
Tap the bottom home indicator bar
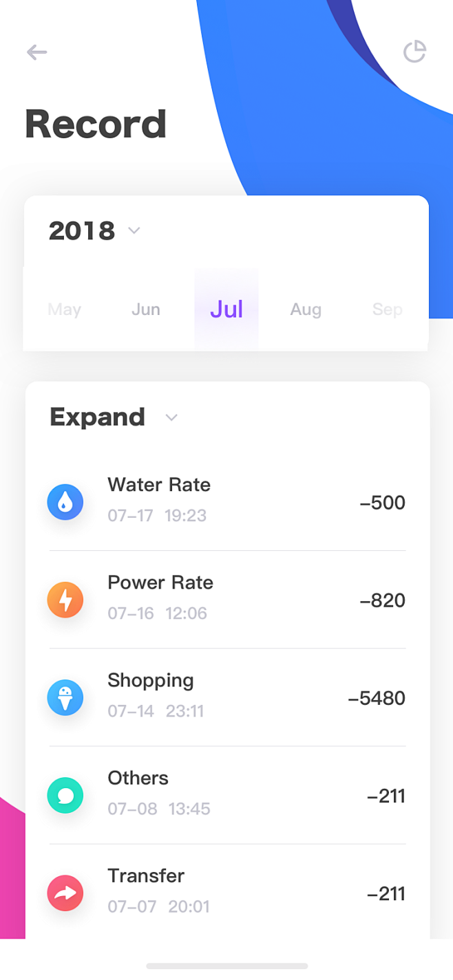(x=227, y=966)
